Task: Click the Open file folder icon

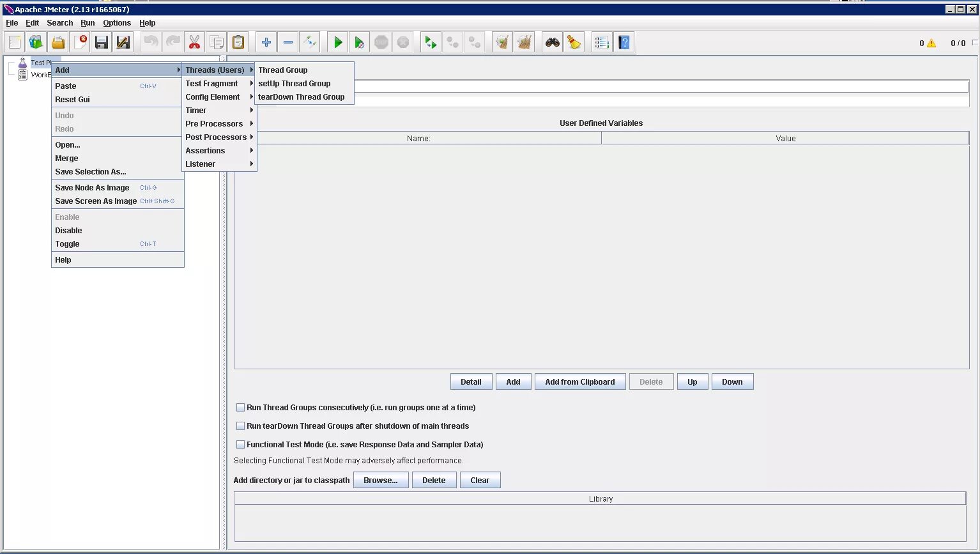Action: click(58, 43)
